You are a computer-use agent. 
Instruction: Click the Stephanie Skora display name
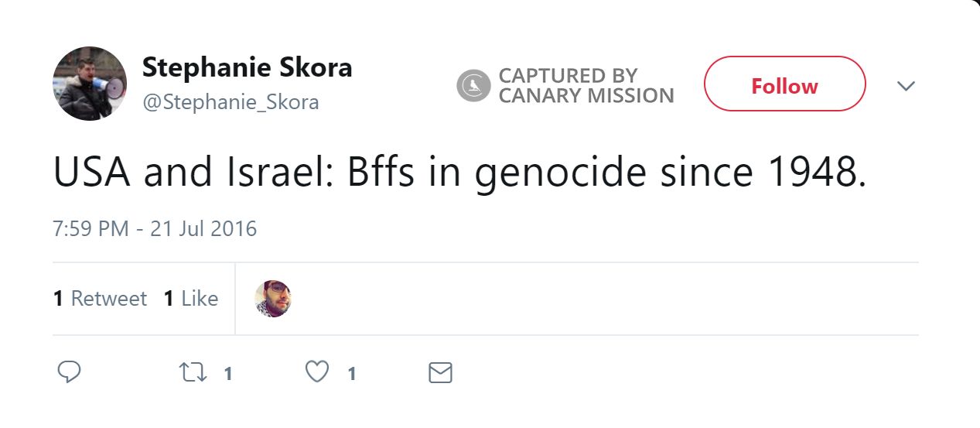tap(247, 67)
